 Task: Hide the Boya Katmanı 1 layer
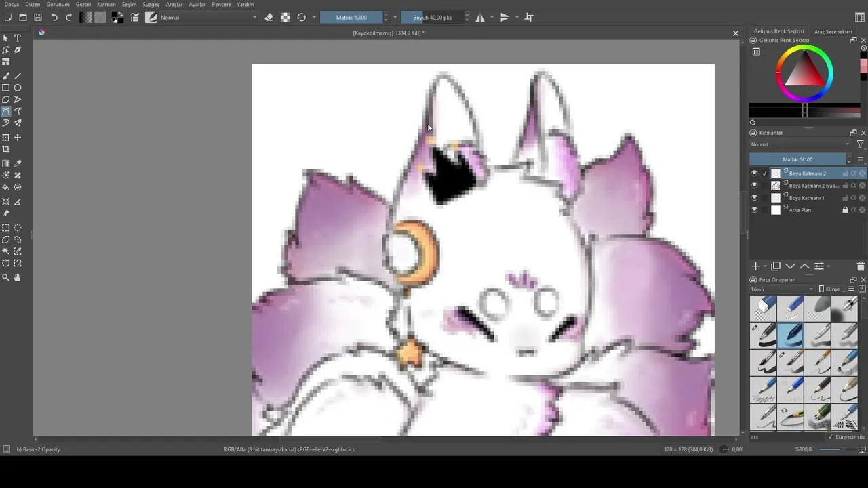click(754, 198)
